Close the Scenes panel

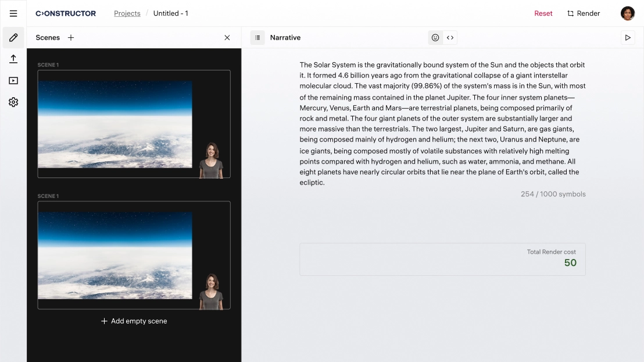pos(227,38)
